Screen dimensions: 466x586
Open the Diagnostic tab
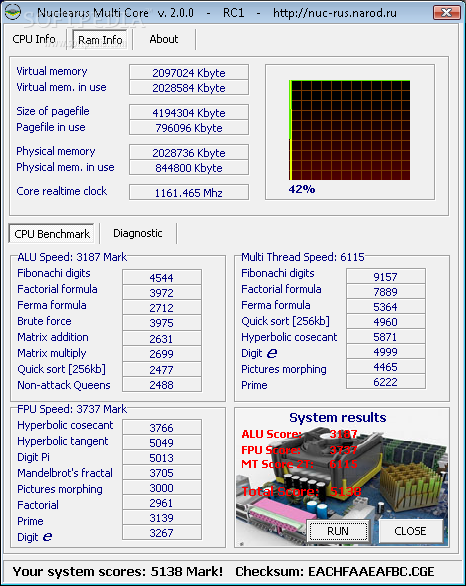138,233
